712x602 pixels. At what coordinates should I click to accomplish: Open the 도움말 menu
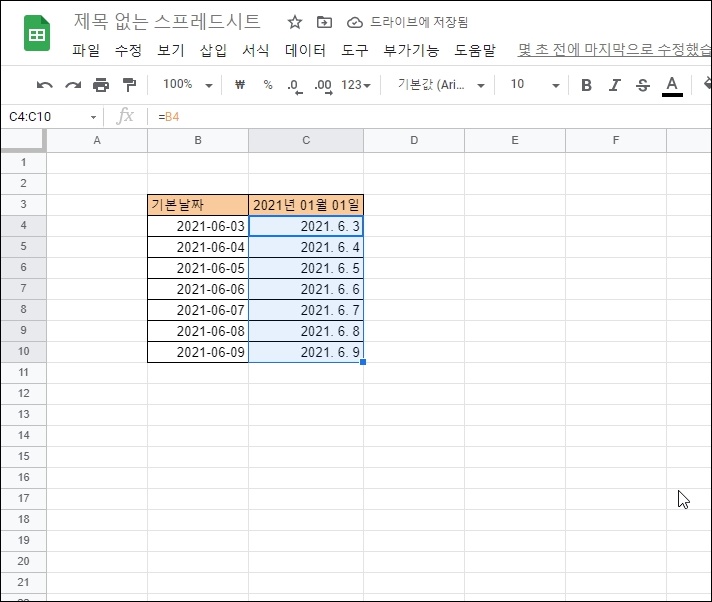coord(475,50)
